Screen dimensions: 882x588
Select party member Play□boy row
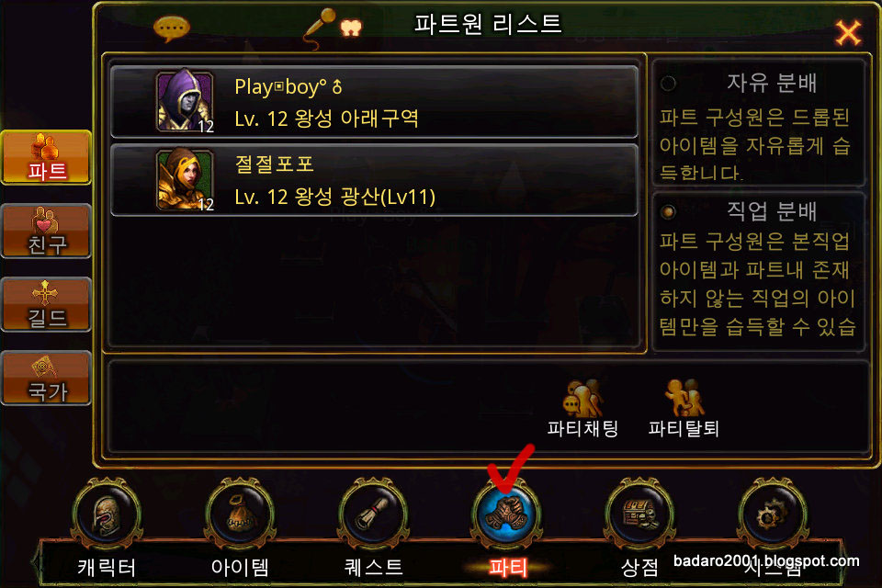click(x=375, y=102)
